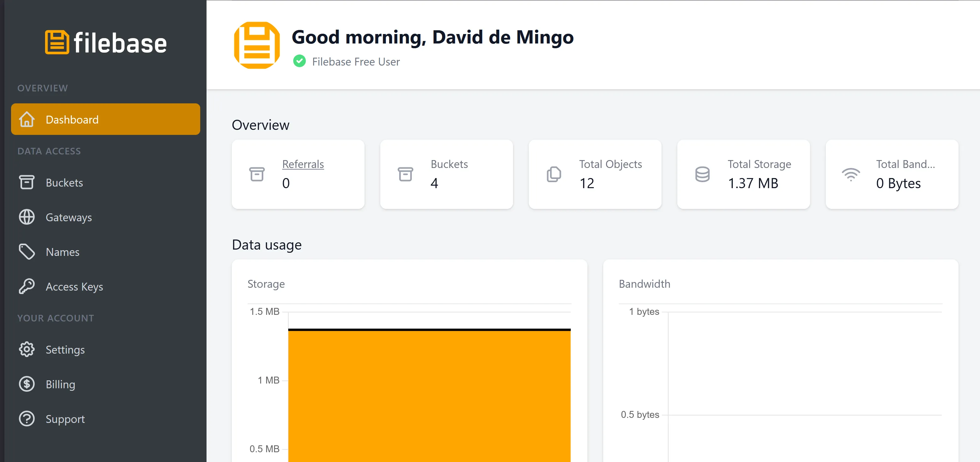Click the Gateways globe icon
The width and height of the screenshot is (980, 462).
pyautogui.click(x=26, y=217)
